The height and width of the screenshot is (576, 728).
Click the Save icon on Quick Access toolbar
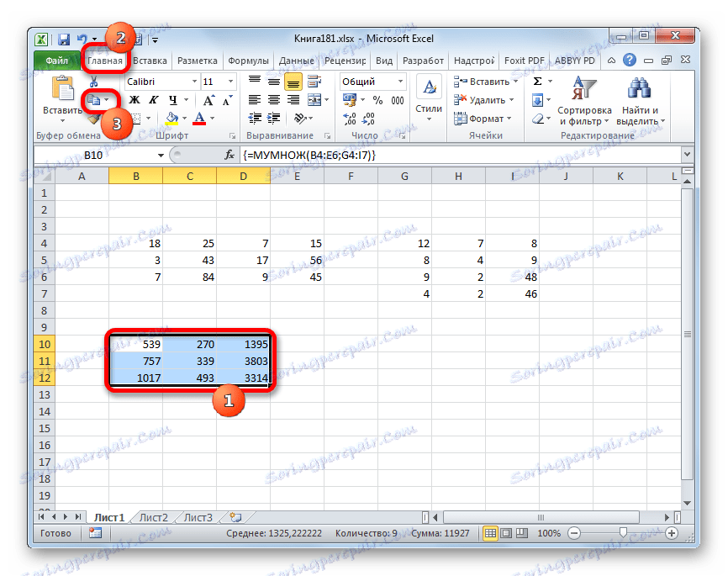click(62, 39)
